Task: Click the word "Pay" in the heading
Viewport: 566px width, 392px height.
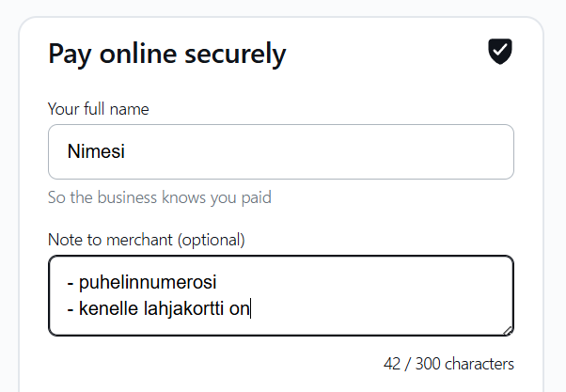Action: (x=68, y=55)
